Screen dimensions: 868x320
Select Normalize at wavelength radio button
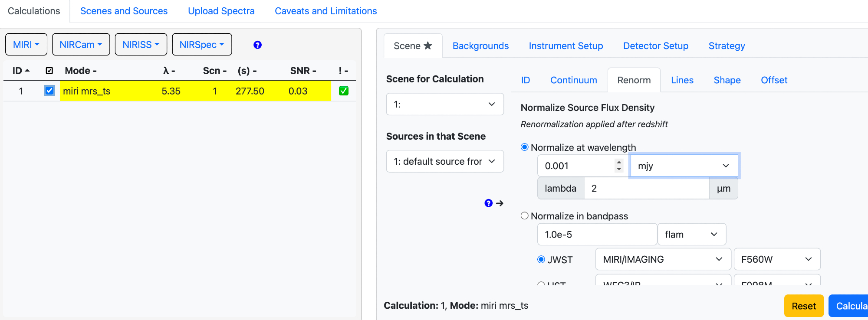pos(525,147)
